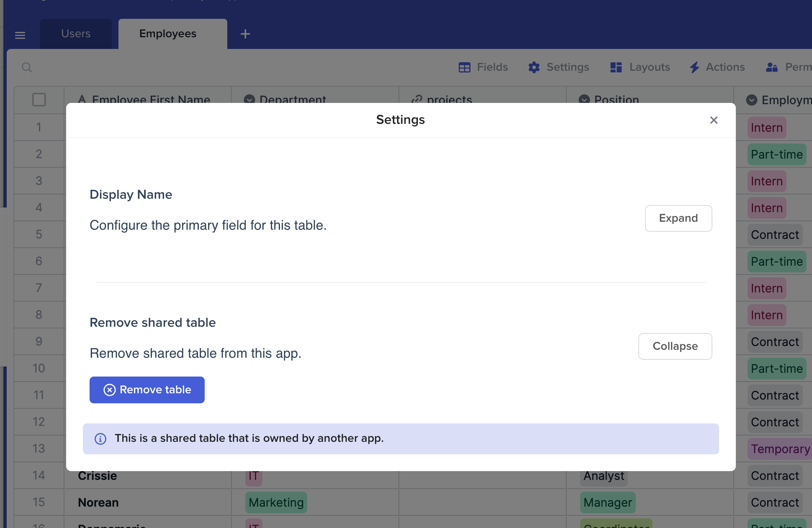Select row number 15
Viewport: 812px width, 528px height.
(39, 502)
